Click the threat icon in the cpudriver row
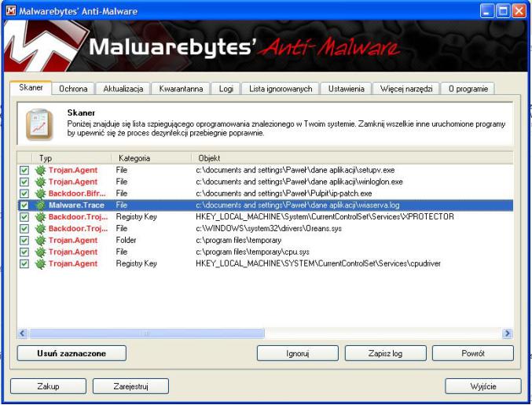Screen dimensions: 532x405 pos(40,263)
